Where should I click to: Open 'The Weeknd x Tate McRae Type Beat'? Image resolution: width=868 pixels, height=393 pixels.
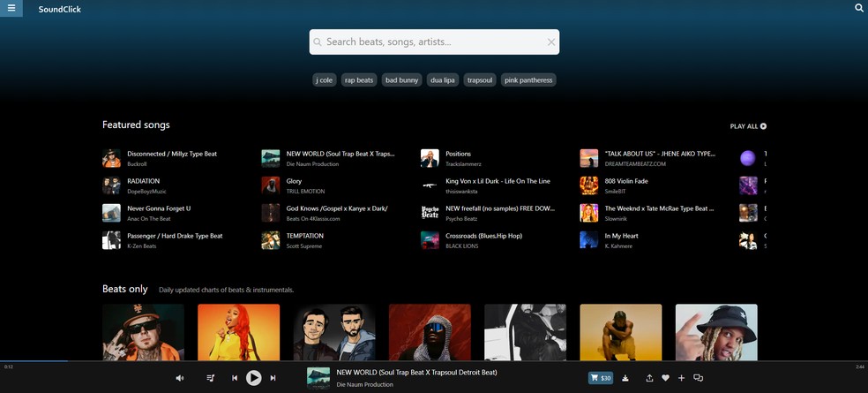click(x=659, y=208)
